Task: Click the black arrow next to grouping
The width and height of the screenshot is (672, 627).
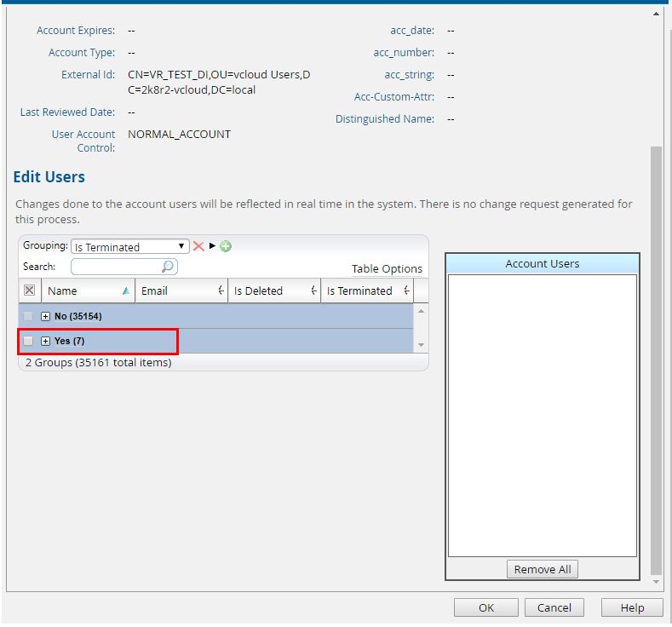Action: click(x=213, y=246)
